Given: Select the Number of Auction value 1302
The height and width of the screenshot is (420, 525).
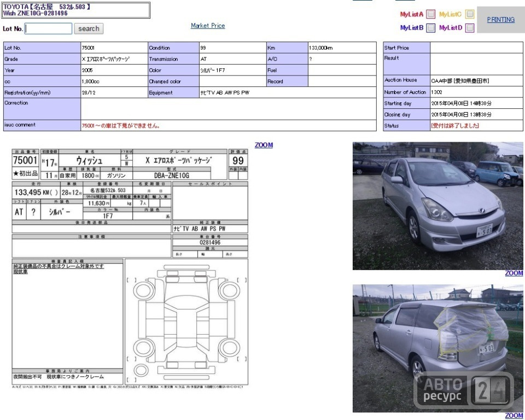Looking at the screenshot, I should coord(436,92).
